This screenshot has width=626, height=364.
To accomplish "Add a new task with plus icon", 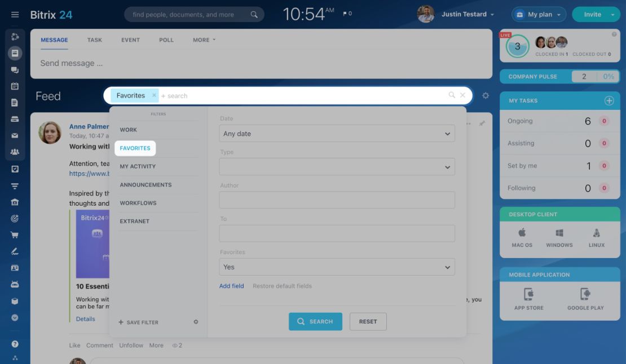I will 609,101.
